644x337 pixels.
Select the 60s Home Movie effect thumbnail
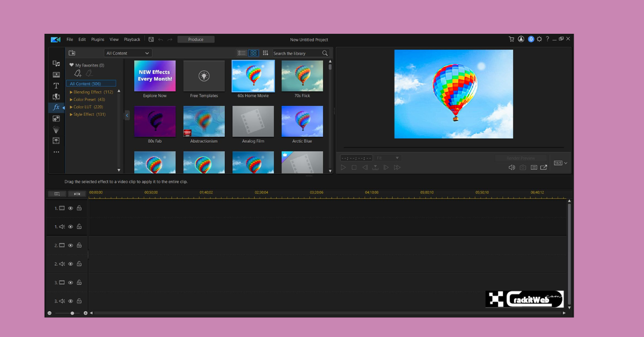[x=253, y=76]
